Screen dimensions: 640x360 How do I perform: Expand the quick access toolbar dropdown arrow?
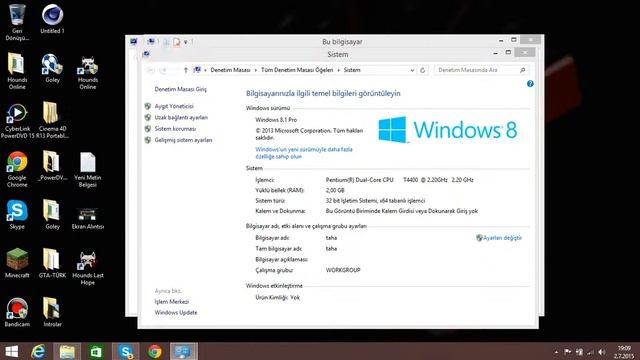point(185,42)
